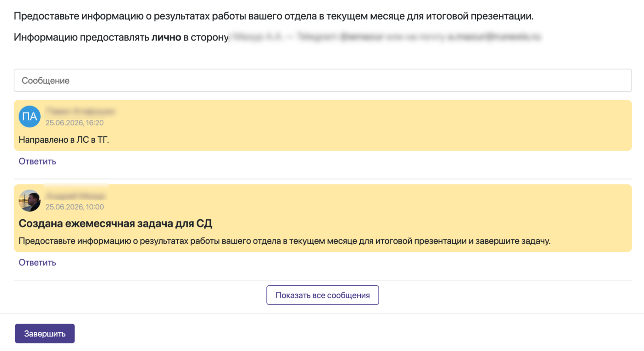Finish the task with the Завершить button
Screen dimensions: 644x351
pos(45,333)
